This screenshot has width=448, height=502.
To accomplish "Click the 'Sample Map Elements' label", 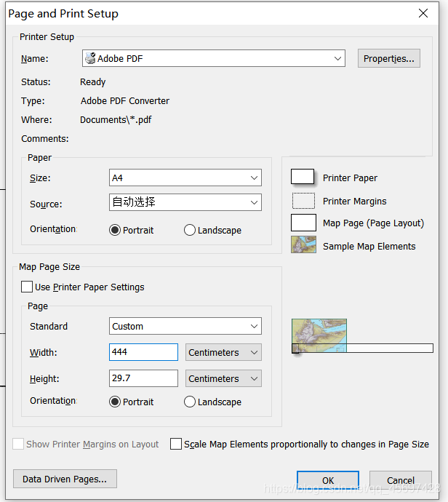I will tap(369, 246).
